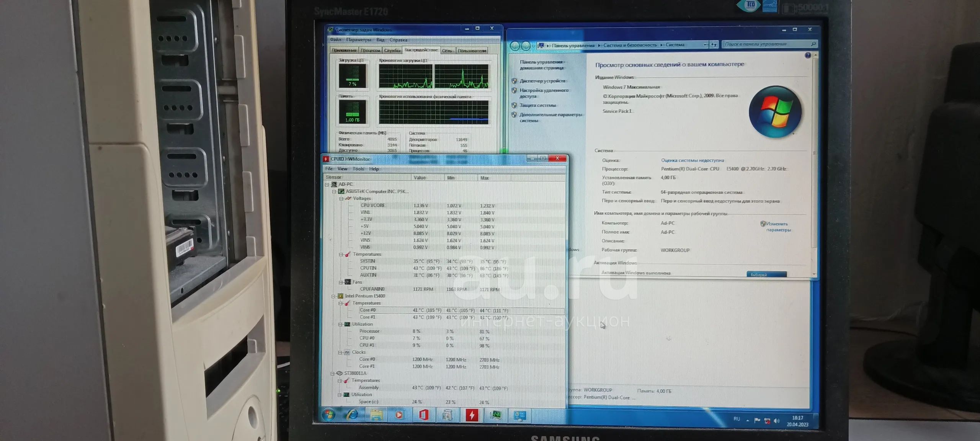Click the volume speaker tray icon

pos(777,421)
